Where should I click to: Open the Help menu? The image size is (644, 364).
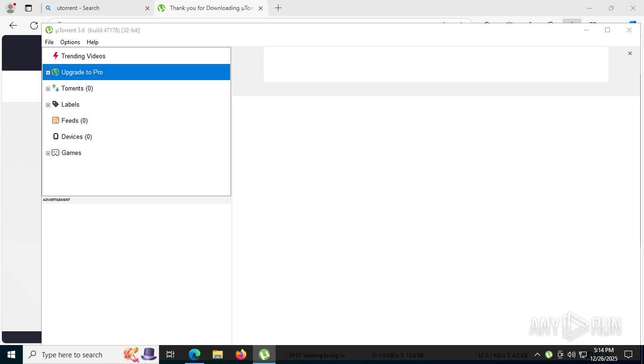coord(92,42)
